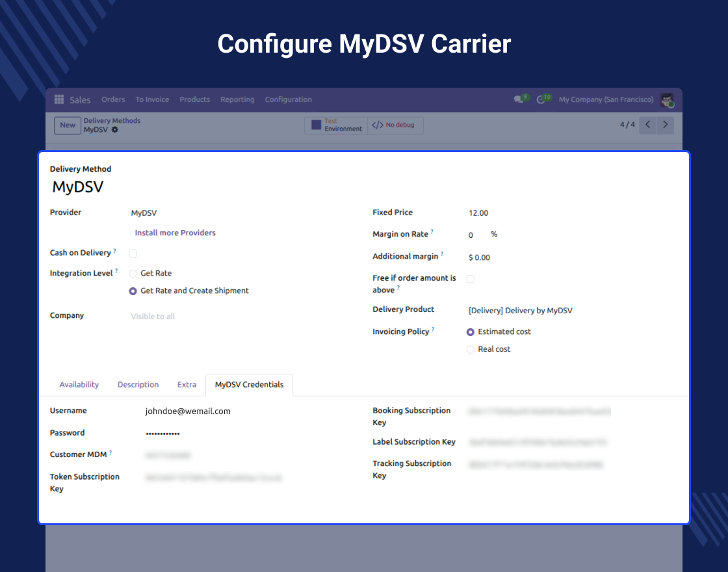Click the Sales app title

pyautogui.click(x=80, y=100)
